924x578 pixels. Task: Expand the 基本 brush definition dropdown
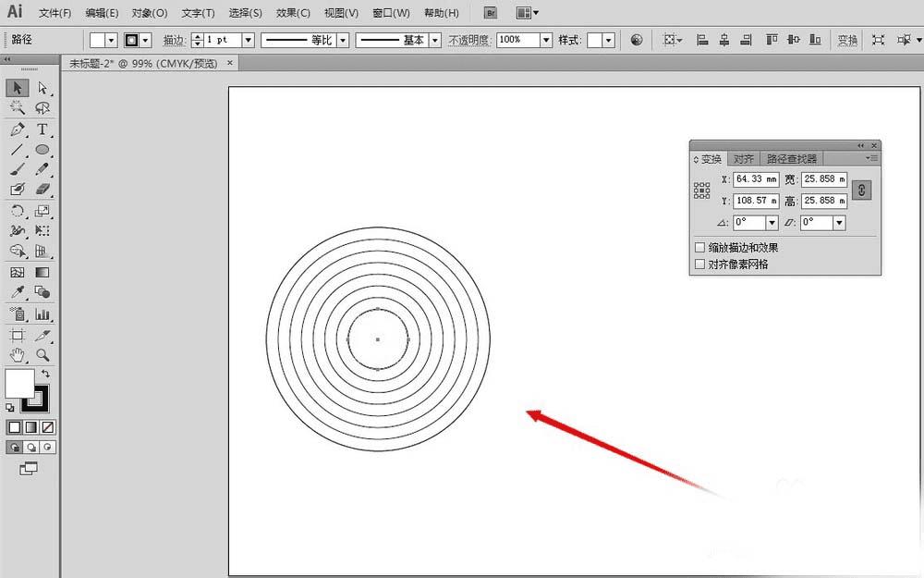click(435, 40)
